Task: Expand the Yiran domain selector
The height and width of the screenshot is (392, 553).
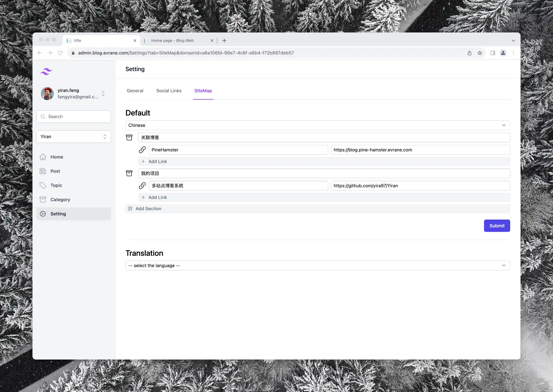Action: 74,137
